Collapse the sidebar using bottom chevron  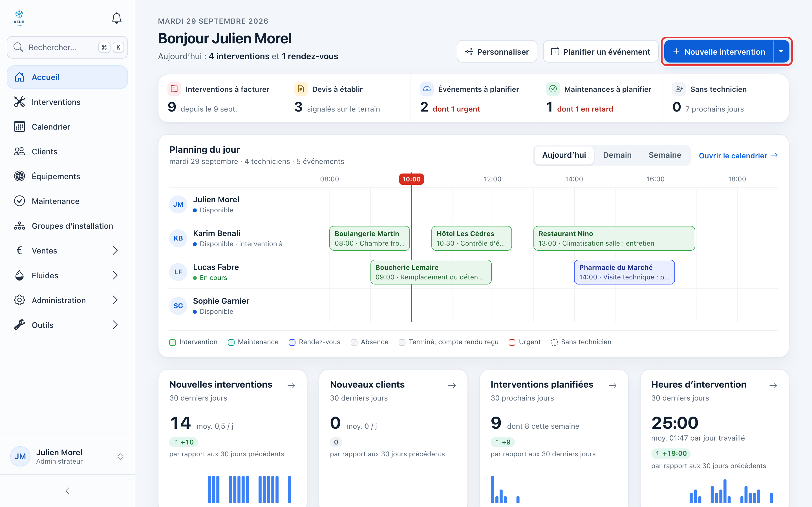[x=67, y=491]
